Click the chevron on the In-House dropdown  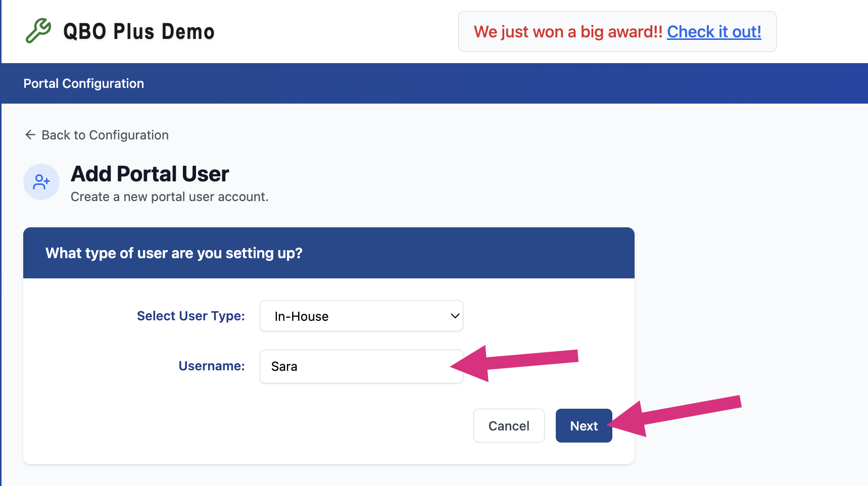click(x=455, y=316)
